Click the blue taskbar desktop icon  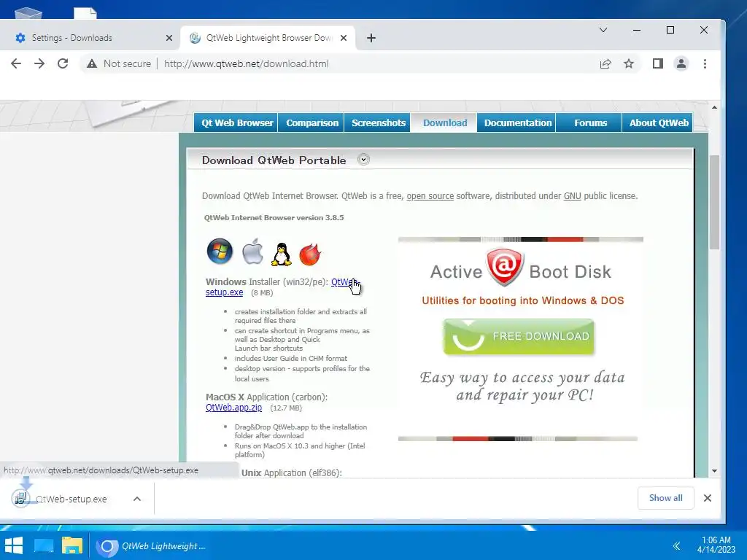pyautogui.click(x=44, y=545)
